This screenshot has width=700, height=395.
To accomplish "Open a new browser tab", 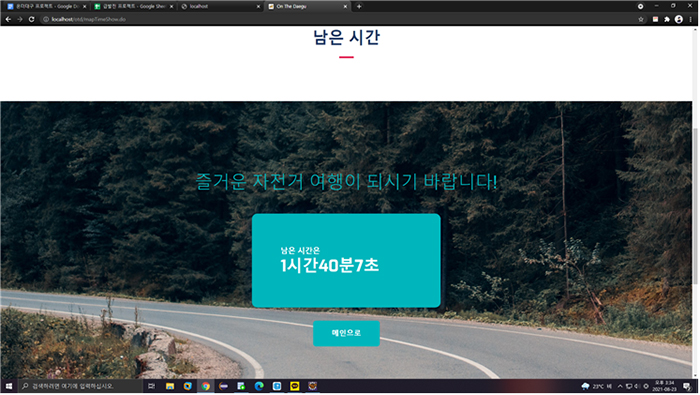I will (x=359, y=6).
